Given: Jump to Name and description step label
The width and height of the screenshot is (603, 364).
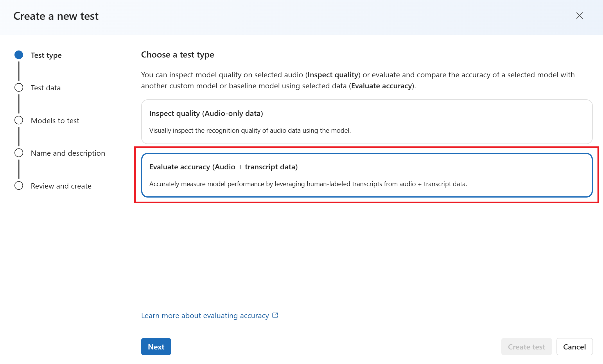Looking at the screenshot, I should [68, 153].
